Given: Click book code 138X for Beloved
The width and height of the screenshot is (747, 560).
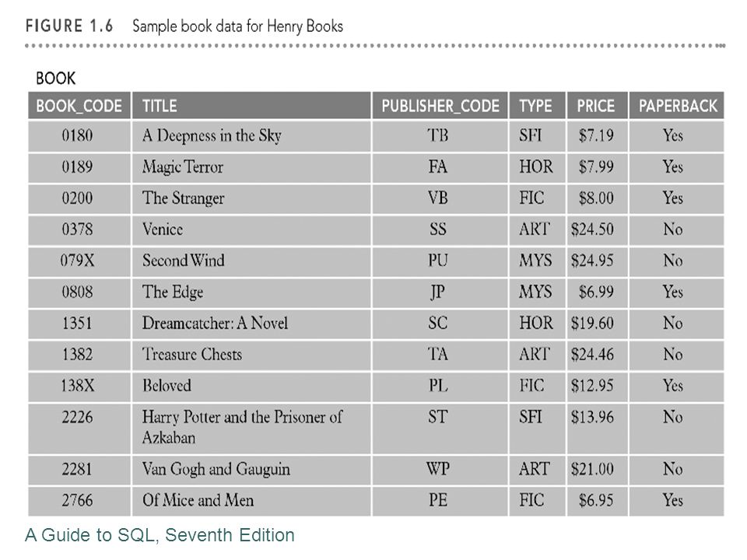Looking at the screenshot, I should click(78, 386).
